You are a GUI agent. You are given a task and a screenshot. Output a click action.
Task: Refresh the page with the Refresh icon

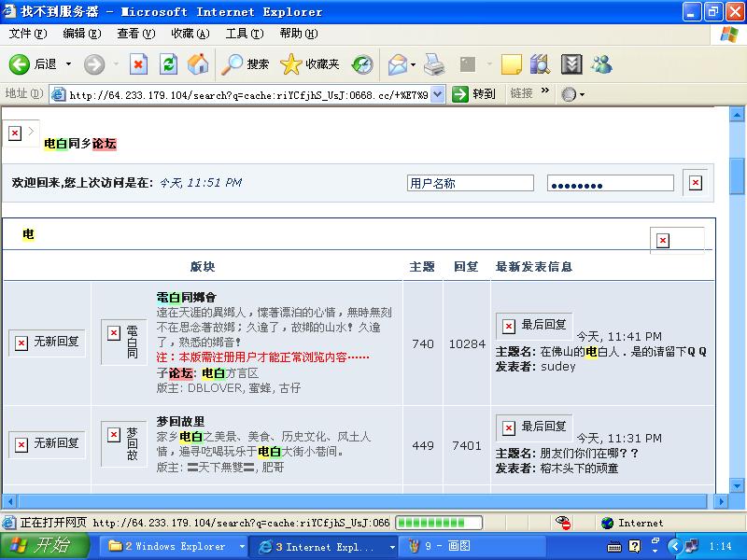(168, 64)
